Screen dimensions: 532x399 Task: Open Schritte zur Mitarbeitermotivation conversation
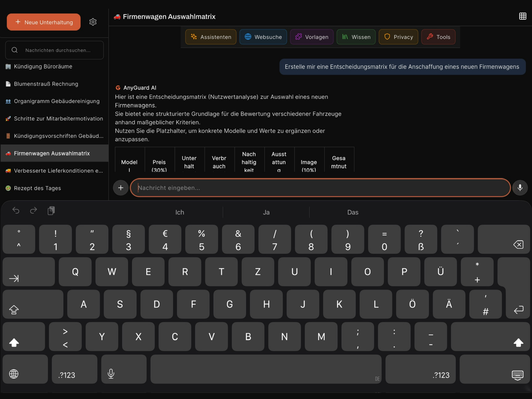pos(55,119)
